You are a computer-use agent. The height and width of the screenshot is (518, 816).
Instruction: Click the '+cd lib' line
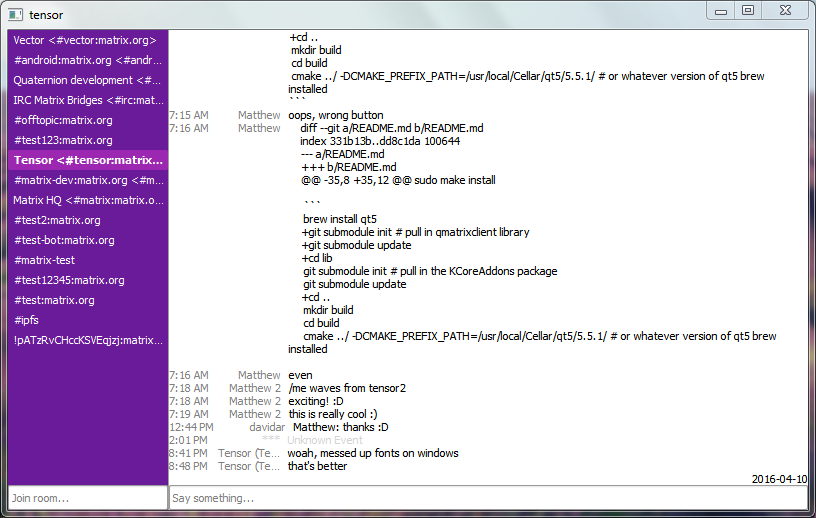pyautogui.click(x=317, y=258)
